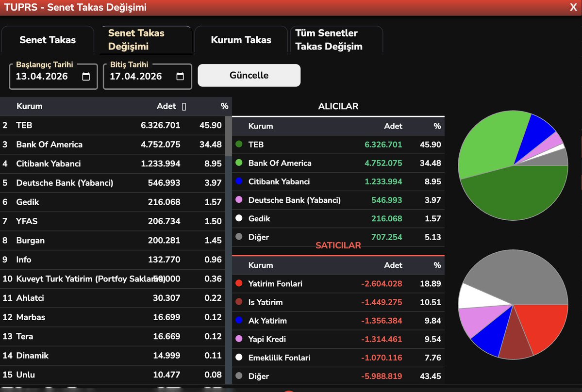582x392 pixels.
Task: Click the SATICILAR section heading
Action: coord(338,245)
